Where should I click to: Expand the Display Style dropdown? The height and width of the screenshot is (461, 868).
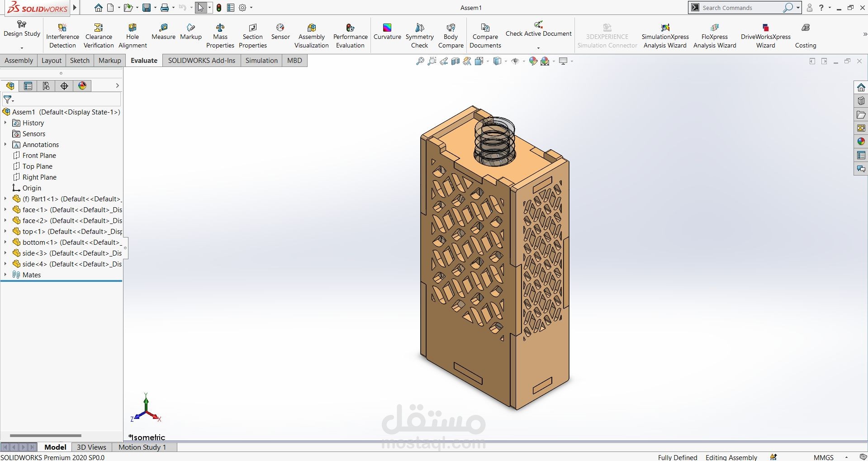tap(505, 61)
